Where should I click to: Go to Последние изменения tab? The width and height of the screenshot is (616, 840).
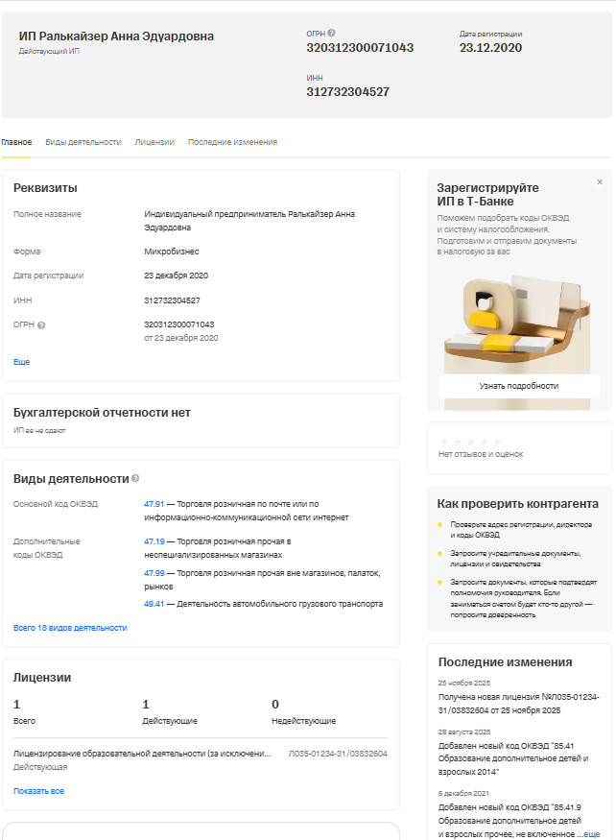(232, 142)
